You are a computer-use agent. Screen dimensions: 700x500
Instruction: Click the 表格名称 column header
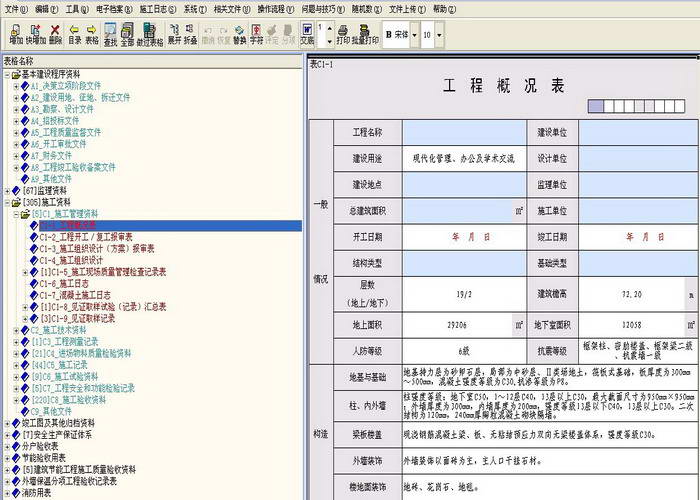click(x=152, y=61)
